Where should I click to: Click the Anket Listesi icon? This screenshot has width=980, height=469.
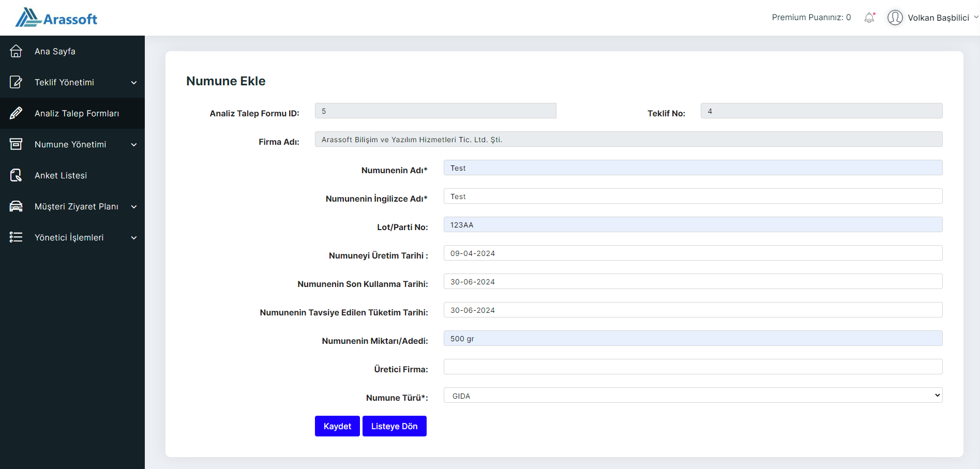pyautogui.click(x=16, y=175)
